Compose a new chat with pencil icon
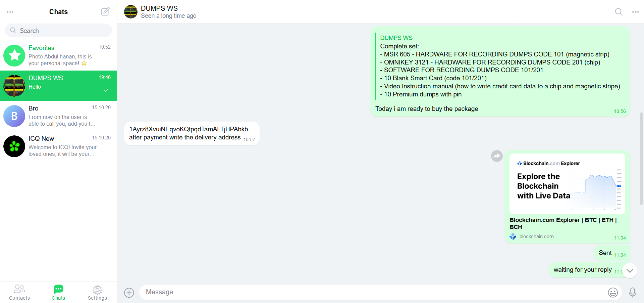This screenshot has width=644, height=303. point(105,11)
